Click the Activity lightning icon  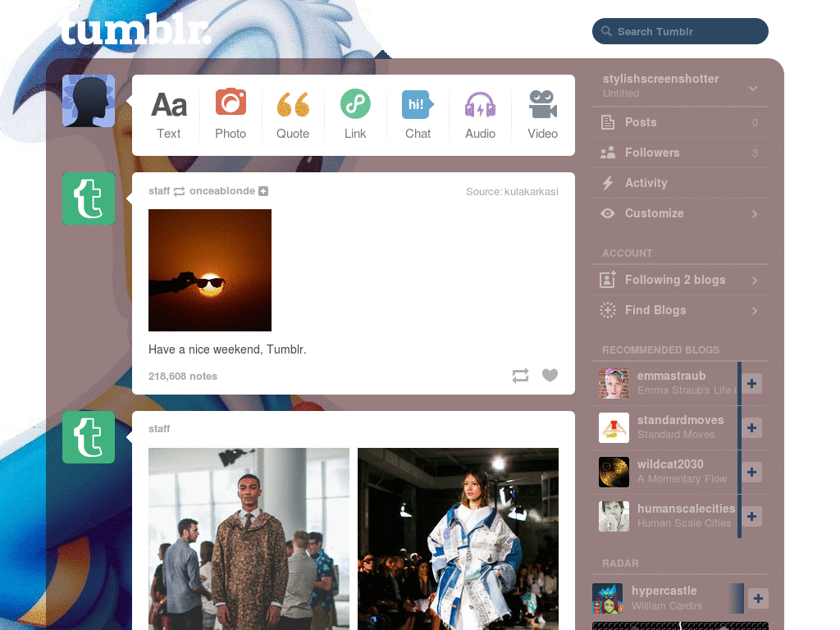(x=608, y=183)
